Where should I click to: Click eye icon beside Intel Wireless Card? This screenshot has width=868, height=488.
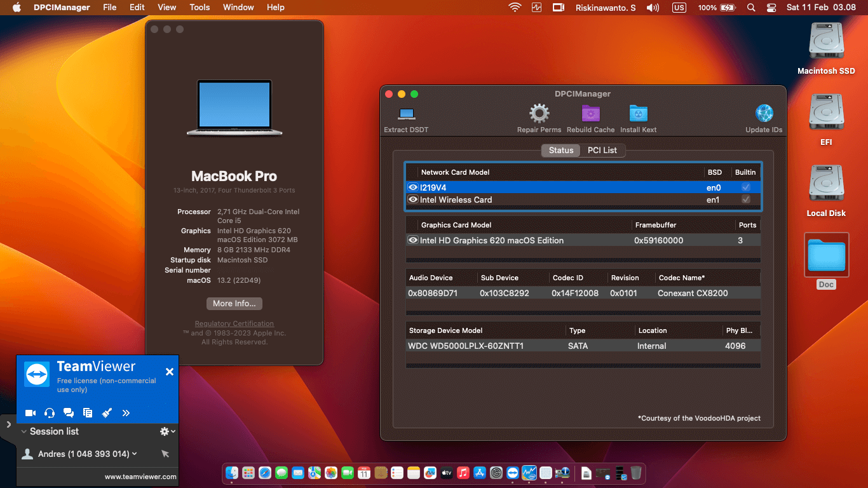pos(413,200)
